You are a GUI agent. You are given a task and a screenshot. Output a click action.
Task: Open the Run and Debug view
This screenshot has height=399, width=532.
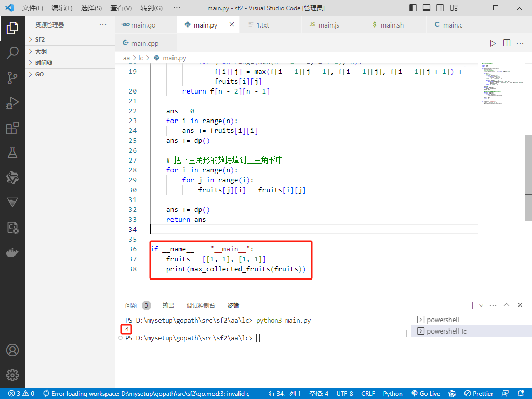(12, 103)
